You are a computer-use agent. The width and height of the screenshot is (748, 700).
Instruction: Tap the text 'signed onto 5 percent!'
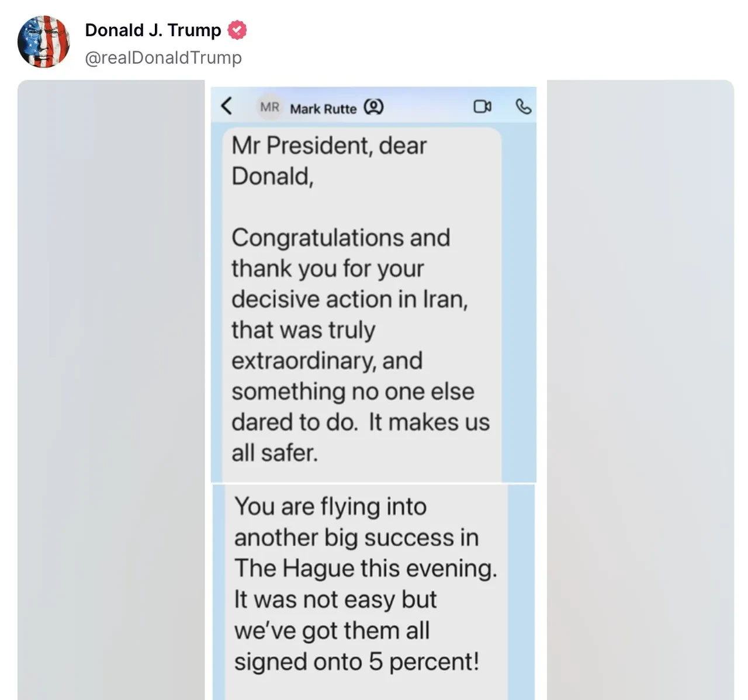tap(356, 661)
